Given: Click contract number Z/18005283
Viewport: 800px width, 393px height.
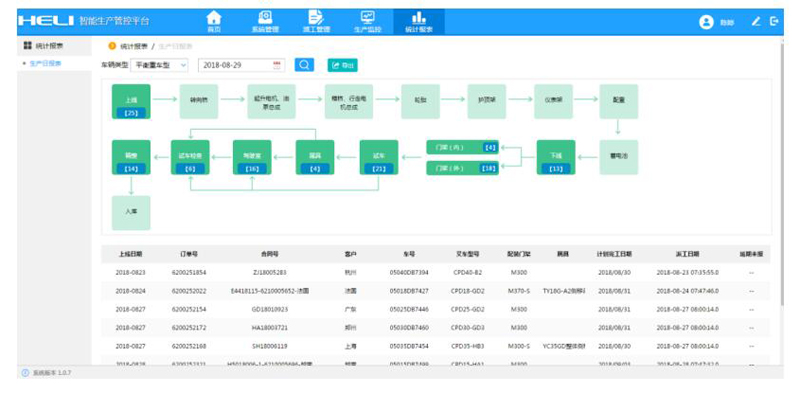Looking at the screenshot, I should [x=270, y=273].
